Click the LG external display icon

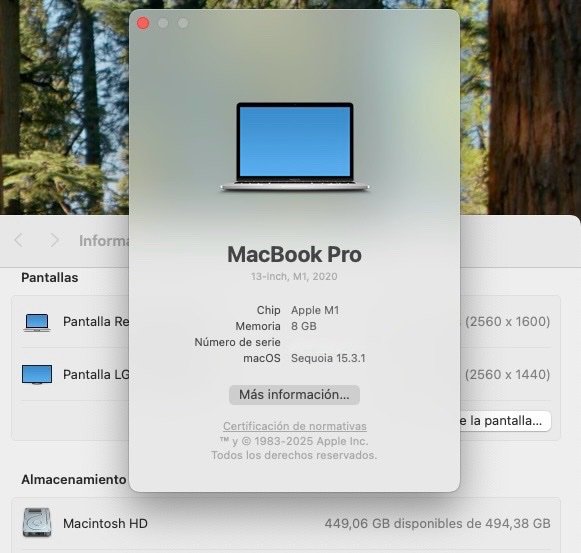click(x=37, y=375)
